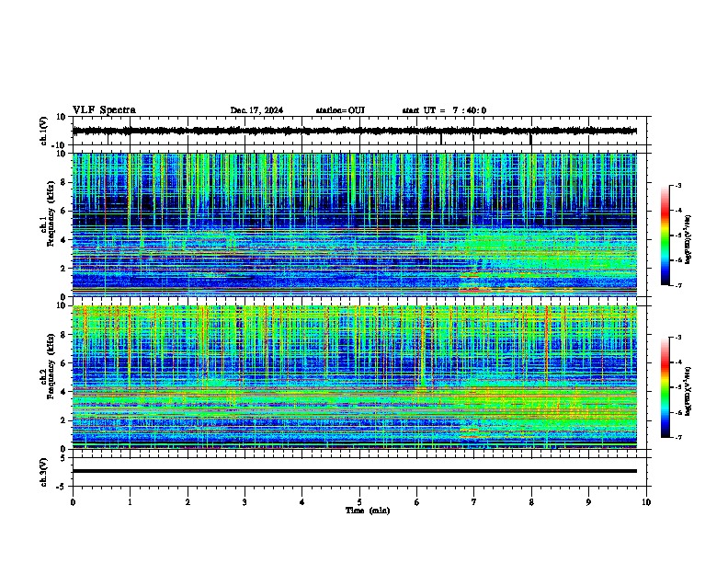The image size is (728, 563).
Task: Click the "-7" label on ch.2 color bar
Action: 678,437
